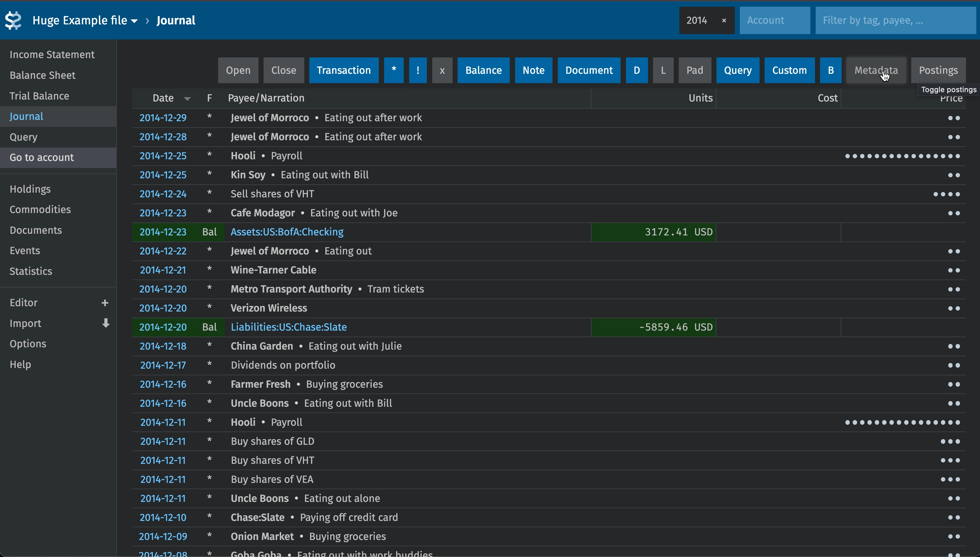Open Assets:US:BofA:Checking account link
The image size is (980, 557).
(287, 232)
